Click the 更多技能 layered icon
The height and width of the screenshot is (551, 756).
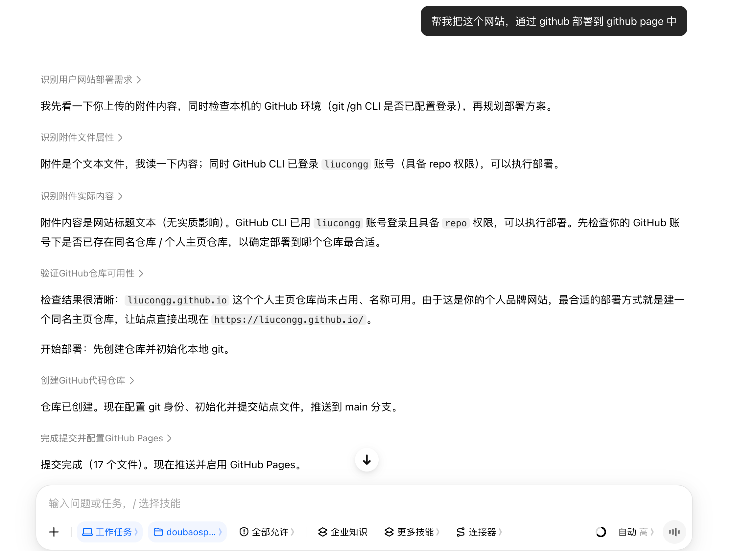pyautogui.click(x=389, y=532)
